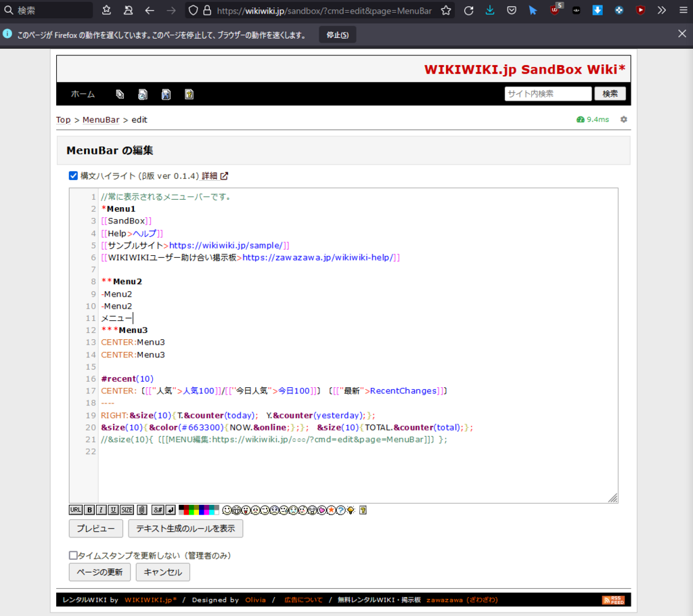Click the キャンセル button

162,572
